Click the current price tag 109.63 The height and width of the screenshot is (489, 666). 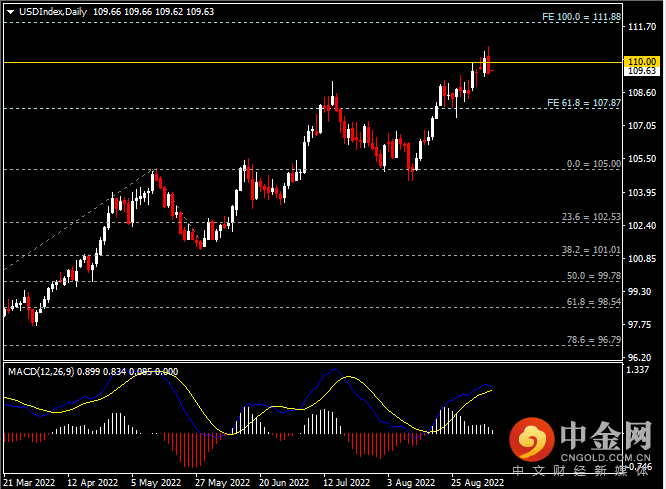coord(641,71)
